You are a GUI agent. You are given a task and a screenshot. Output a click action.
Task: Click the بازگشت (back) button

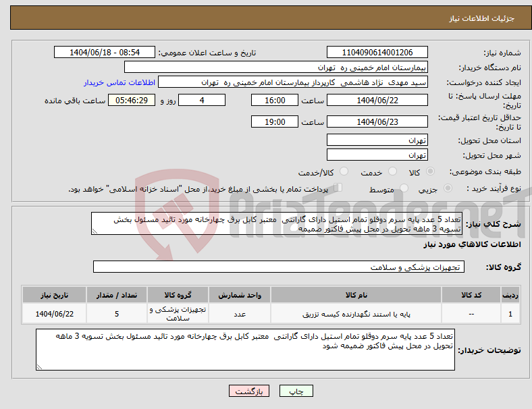[x=249, y=391]
